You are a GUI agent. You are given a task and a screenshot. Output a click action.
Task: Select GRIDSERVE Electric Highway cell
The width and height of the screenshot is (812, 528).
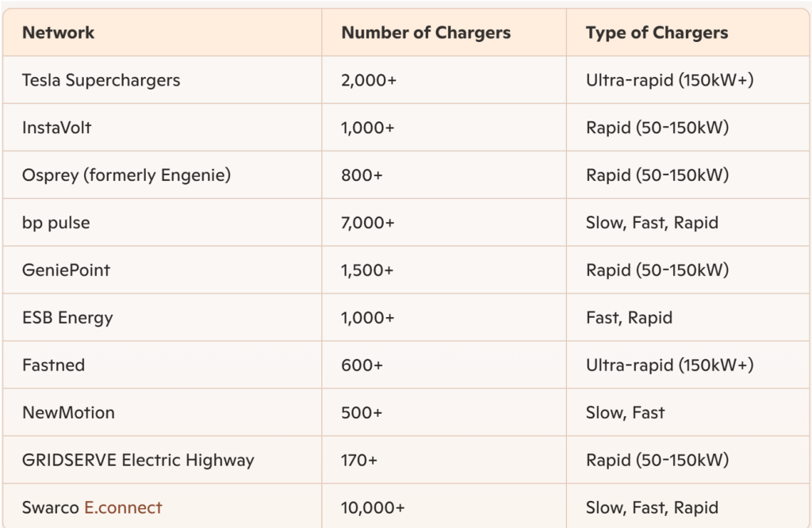click(x=138, y=460)
